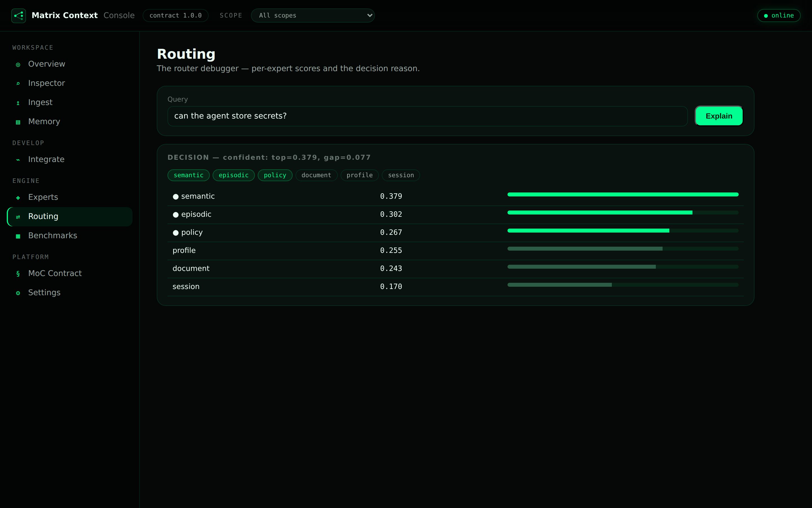Click the profile row label

(x=184, y=251)
